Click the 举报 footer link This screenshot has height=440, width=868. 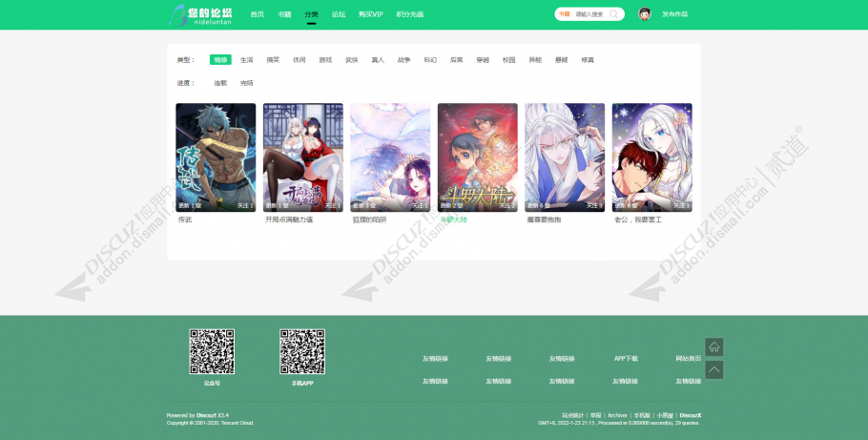point(595,415)
